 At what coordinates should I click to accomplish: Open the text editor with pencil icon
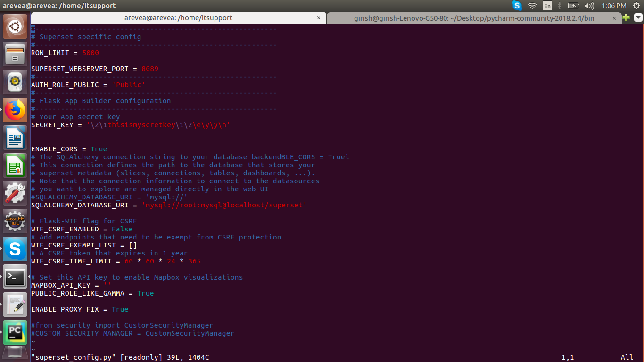15,304
